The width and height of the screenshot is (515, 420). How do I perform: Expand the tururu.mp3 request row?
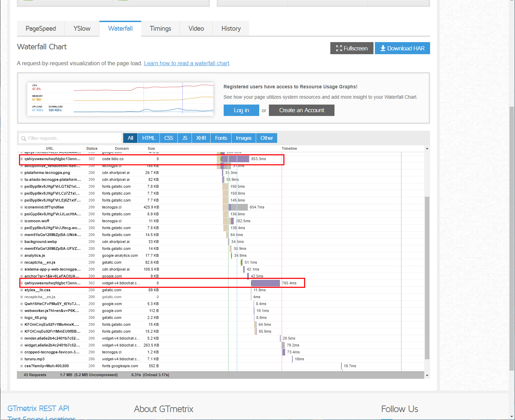21,359
